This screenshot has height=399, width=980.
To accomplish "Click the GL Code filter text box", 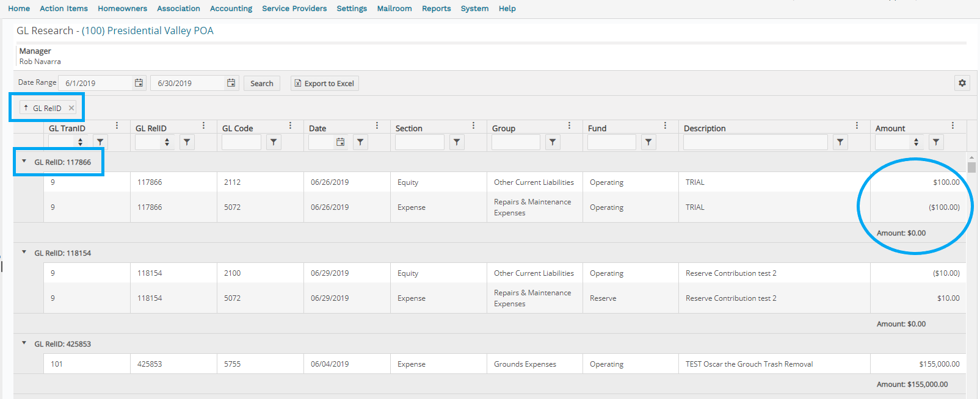I will tap(241, 142).
